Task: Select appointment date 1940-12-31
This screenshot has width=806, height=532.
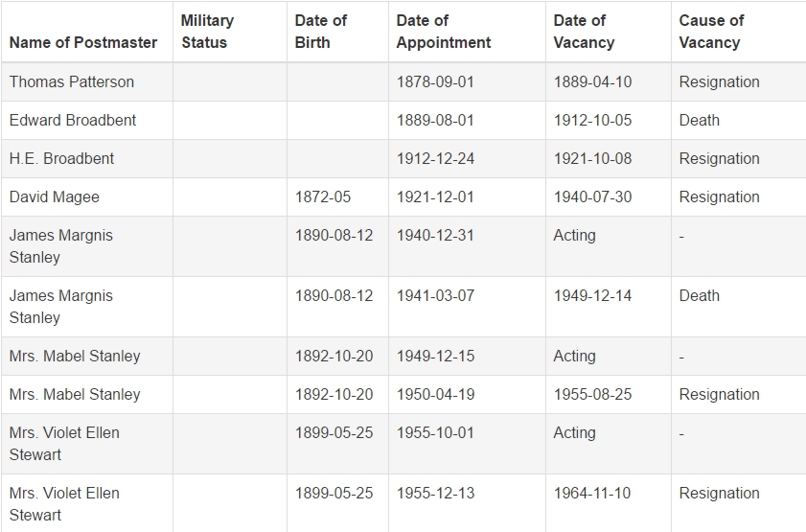Action: 435,236
